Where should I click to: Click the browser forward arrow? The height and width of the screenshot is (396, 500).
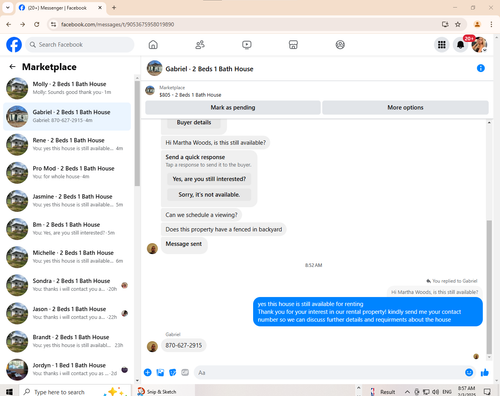[x=22, y=24]
